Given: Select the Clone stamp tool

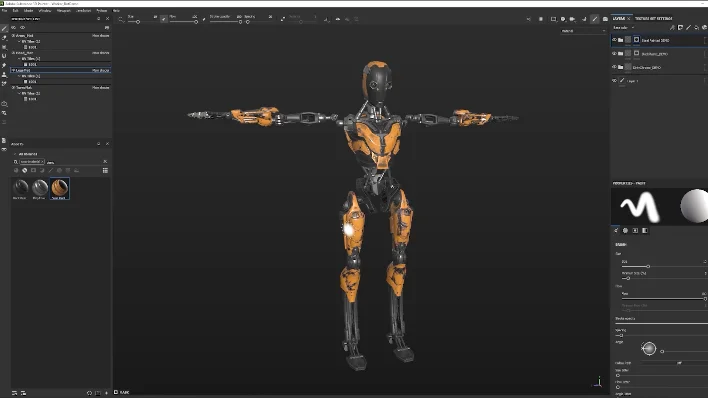Looking at the screenshot, I should point(4,75).
